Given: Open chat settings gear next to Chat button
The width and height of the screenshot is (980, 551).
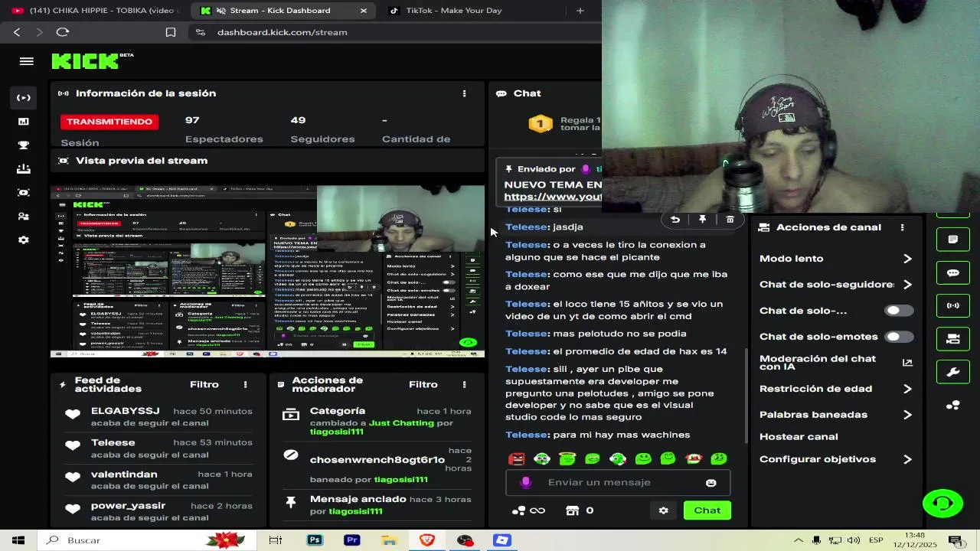Looking at the screenshot, I should tap(664, 510).
